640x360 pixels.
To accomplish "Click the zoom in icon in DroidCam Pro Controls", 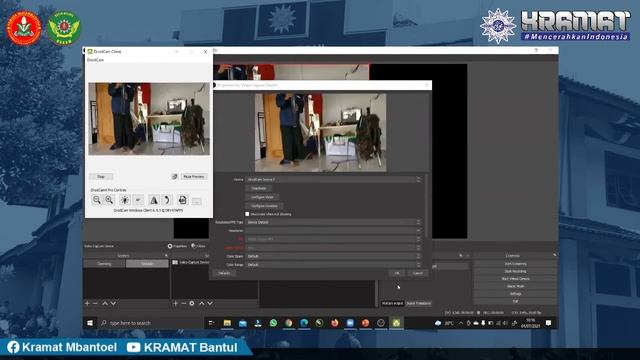I will 109,200.
